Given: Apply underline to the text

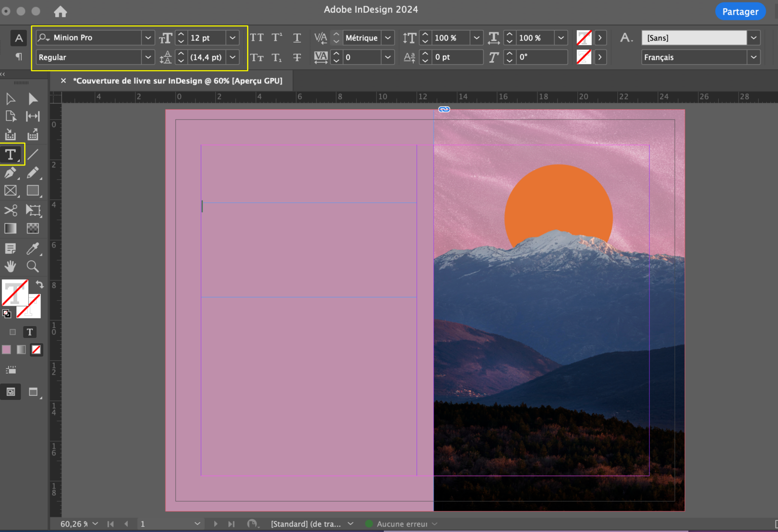Looking at the screenshot, I should tap(297, 37).
